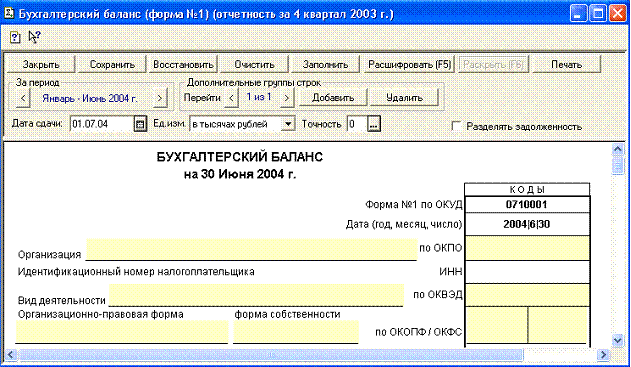Click the Идентификационный номер налогоплательщика label
This screenshot has height=367, width=631.
click(136, 272)
